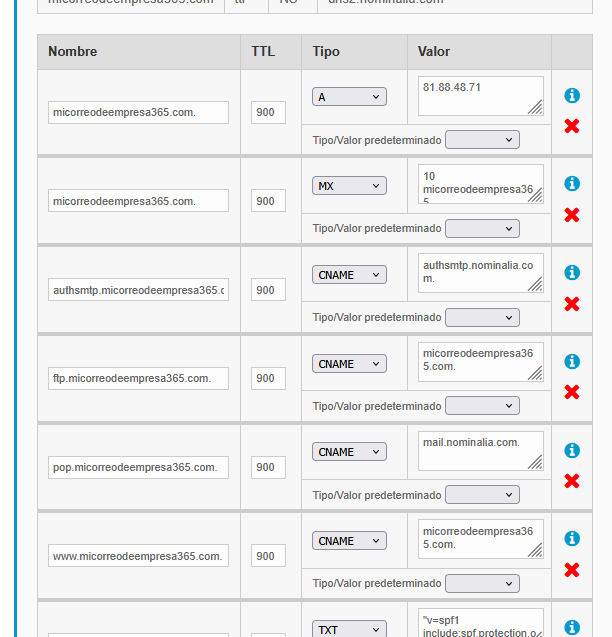Viewport: 612px width, 637px height.
Task: Expand the TXT record type dropdown
Action: (x=349, y=630)
